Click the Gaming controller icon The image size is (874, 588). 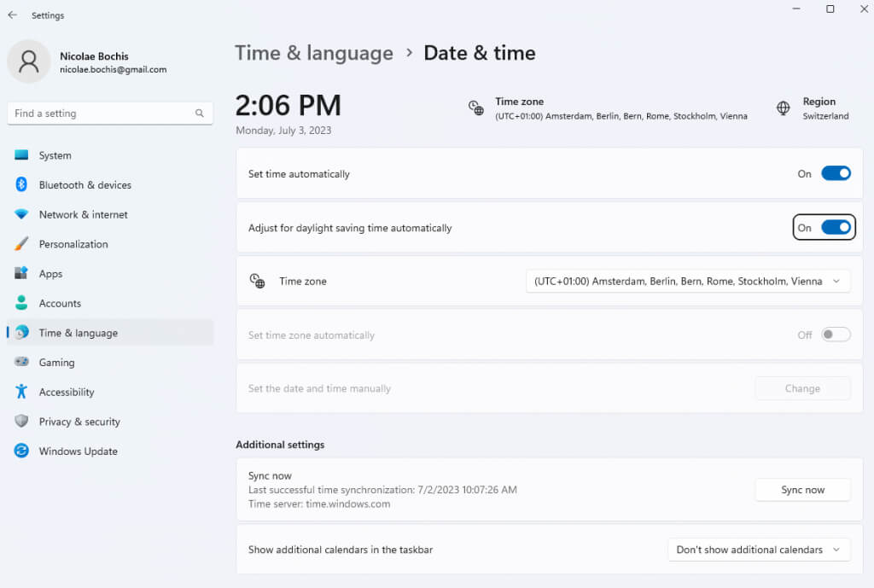[21, 363]
